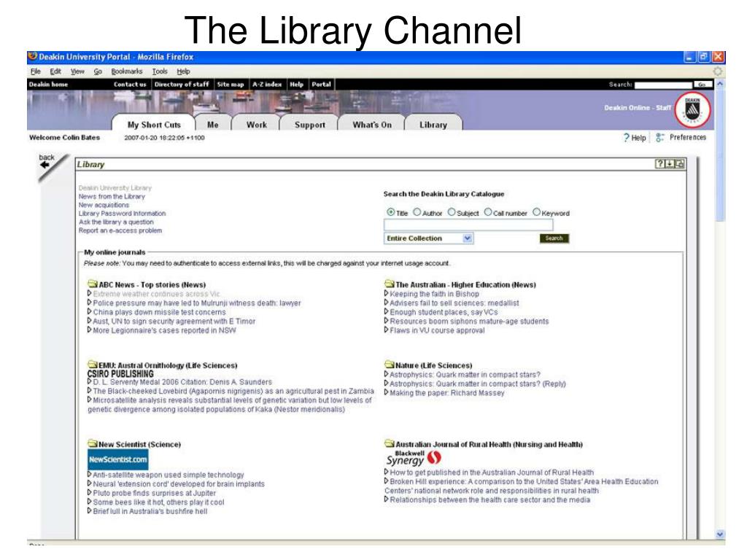
Task: Open the New Scientist folder icon
Action: coord(93,444)
